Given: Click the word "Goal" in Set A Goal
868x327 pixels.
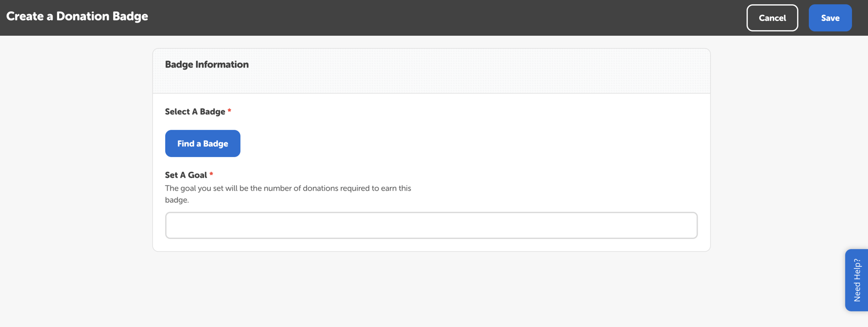Looking at the screenshot, I should pyautogui.click(x=197, y=175).
